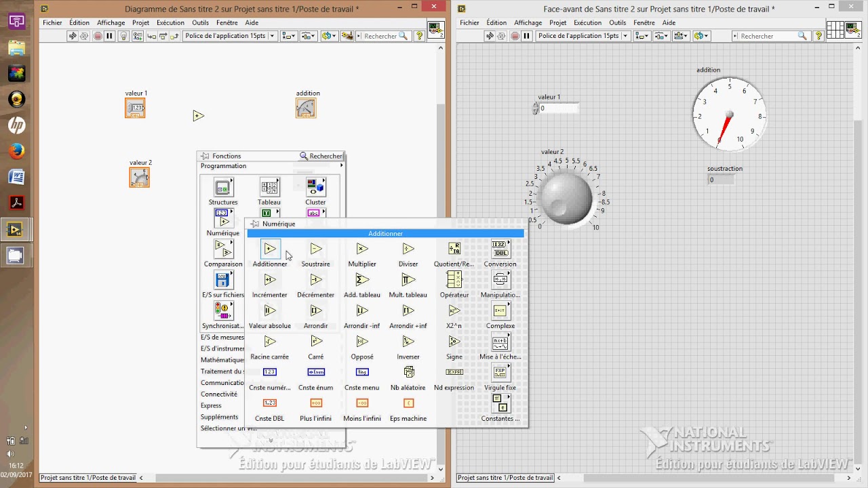Image resolution: width=868 pixels, height=488 pixels.
Task: Select the Additionner function in Numérique palette
Action: pyautogui.click(x=270, y=249)
